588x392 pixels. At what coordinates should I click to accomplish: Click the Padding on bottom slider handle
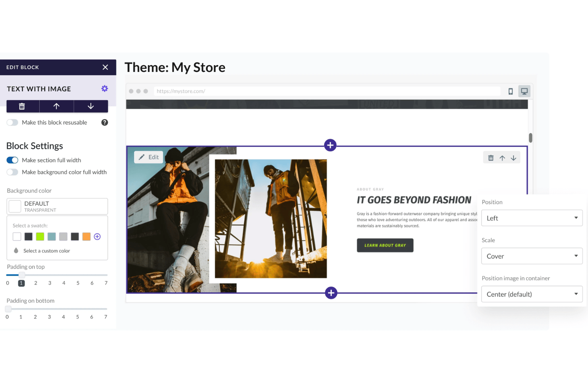point(8,309)
